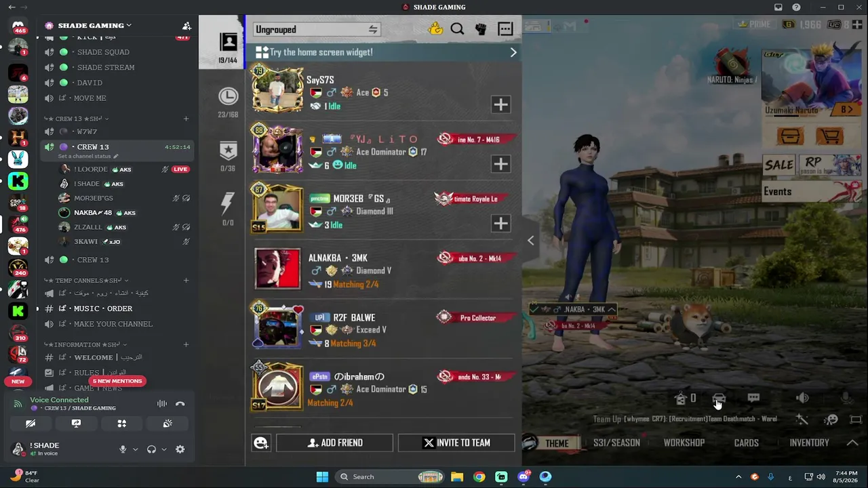Open the CARDS tab
The width and height of the screenshot is (868, 488).
[746, 443]
